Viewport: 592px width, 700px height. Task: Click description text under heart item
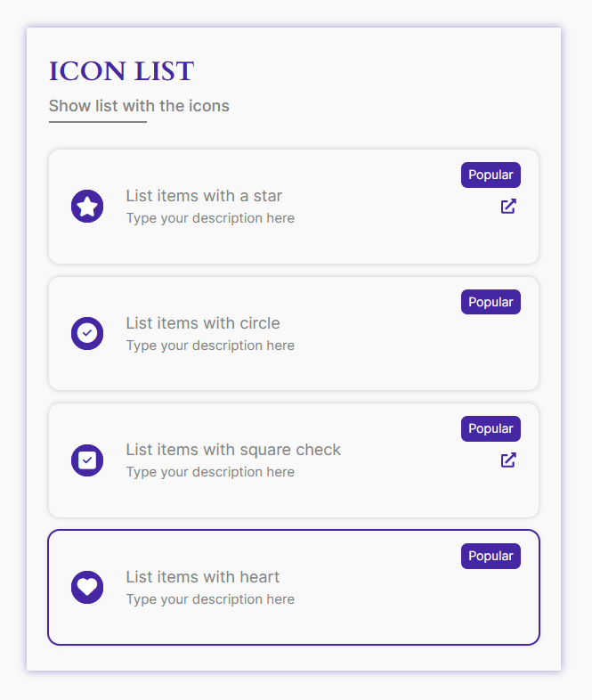210,599
